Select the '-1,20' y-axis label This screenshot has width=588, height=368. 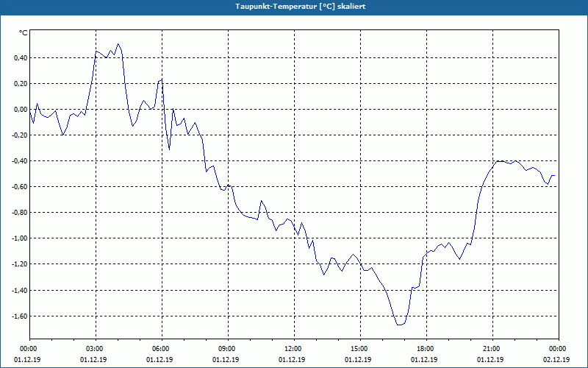point(20,264)
